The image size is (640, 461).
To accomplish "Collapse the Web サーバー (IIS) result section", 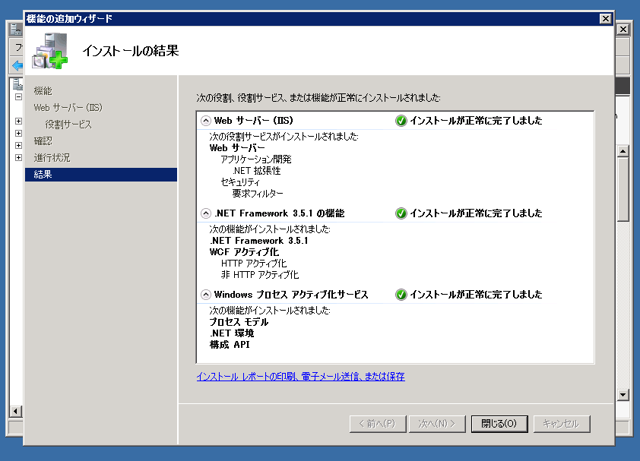I will point(206,120).
